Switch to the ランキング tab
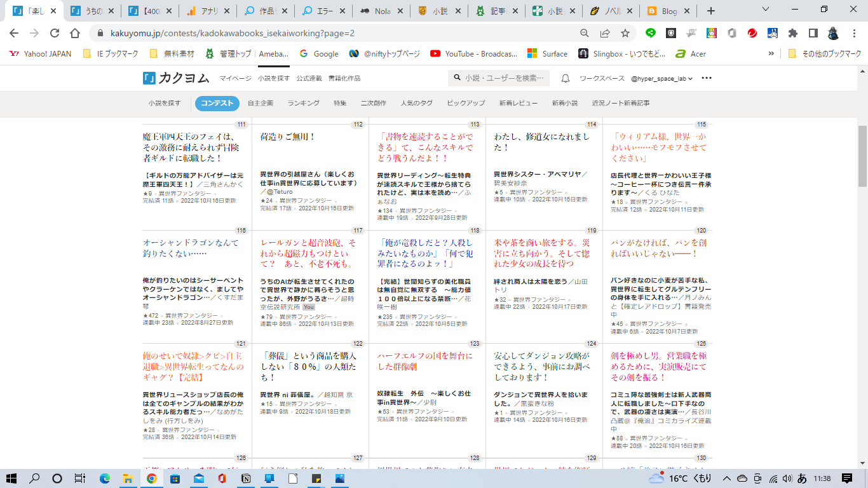868x488 pixels. click(x=303, y=103)
